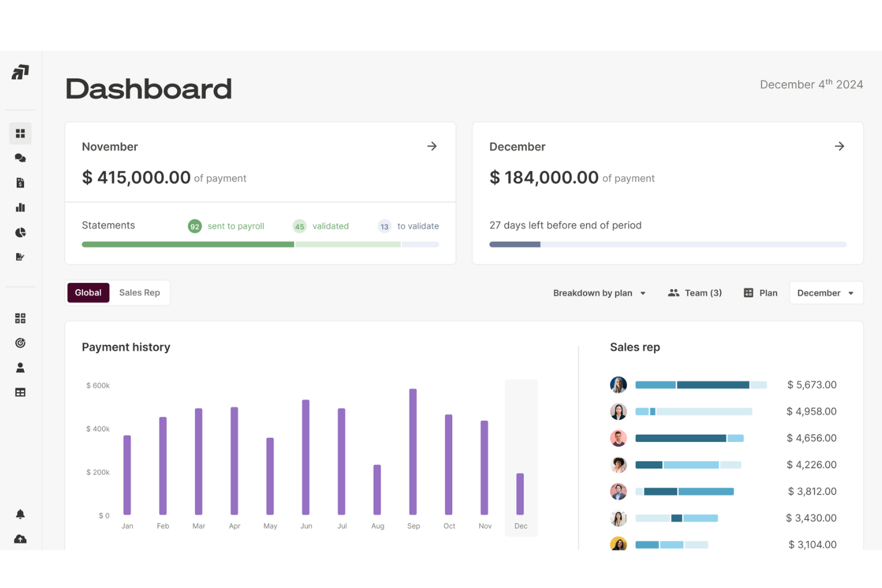This screenshot has height=588, width=882.
Task: Open the Breakdown by plan dropdown
Action: [599, 293]
